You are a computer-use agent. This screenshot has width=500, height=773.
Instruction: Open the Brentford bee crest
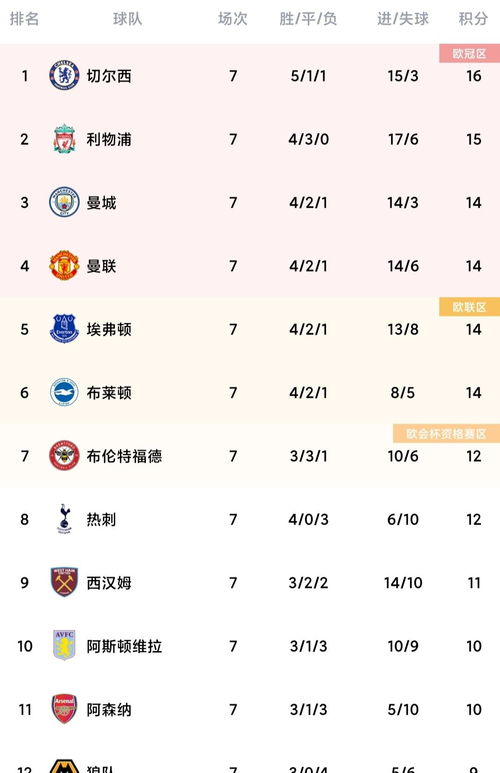[x=64, y=456]
